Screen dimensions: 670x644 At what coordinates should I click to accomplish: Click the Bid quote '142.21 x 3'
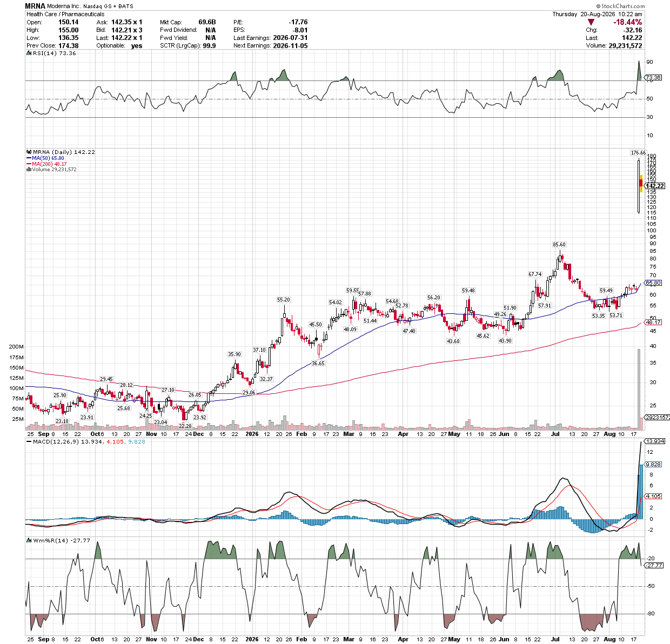[126, 30]
